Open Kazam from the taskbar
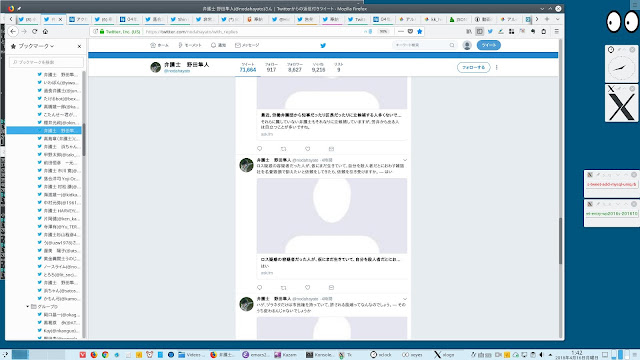The width and height of the screenshot is (640, 360). (x=285, y=355)
